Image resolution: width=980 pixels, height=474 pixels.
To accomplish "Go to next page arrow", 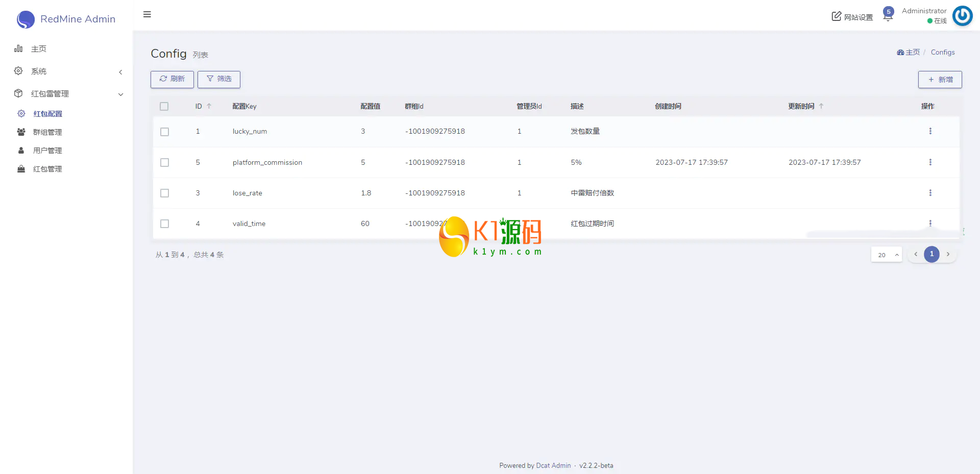I will [948, 254].
